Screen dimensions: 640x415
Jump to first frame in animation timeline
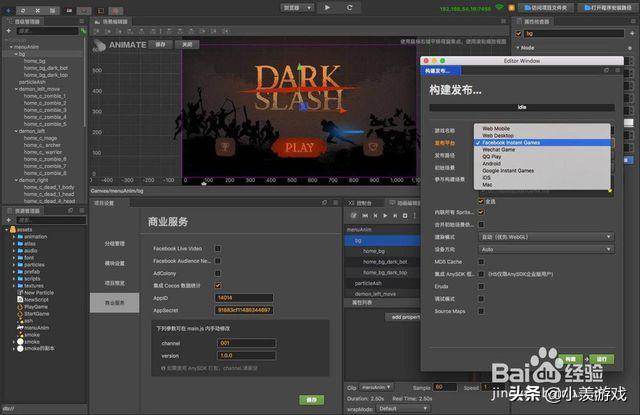tap(365, 215)
